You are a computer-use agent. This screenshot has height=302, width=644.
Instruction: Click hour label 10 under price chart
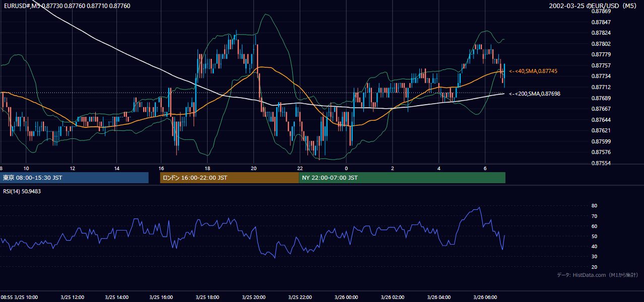(x=26, y=168)
